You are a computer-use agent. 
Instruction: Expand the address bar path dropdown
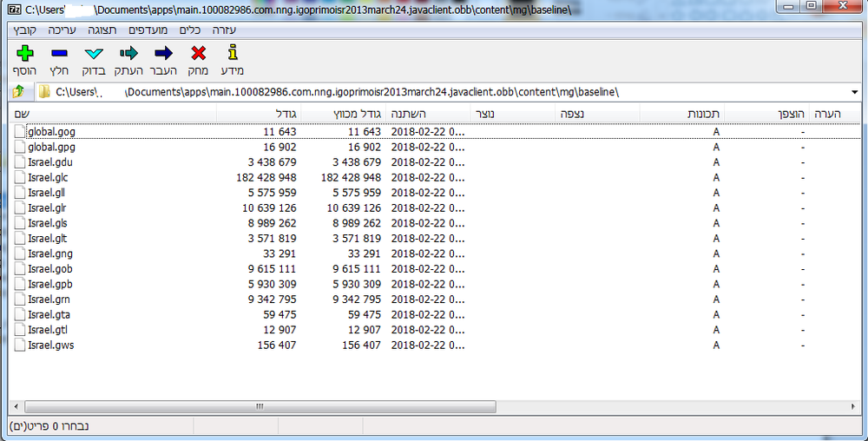point(854,92)
